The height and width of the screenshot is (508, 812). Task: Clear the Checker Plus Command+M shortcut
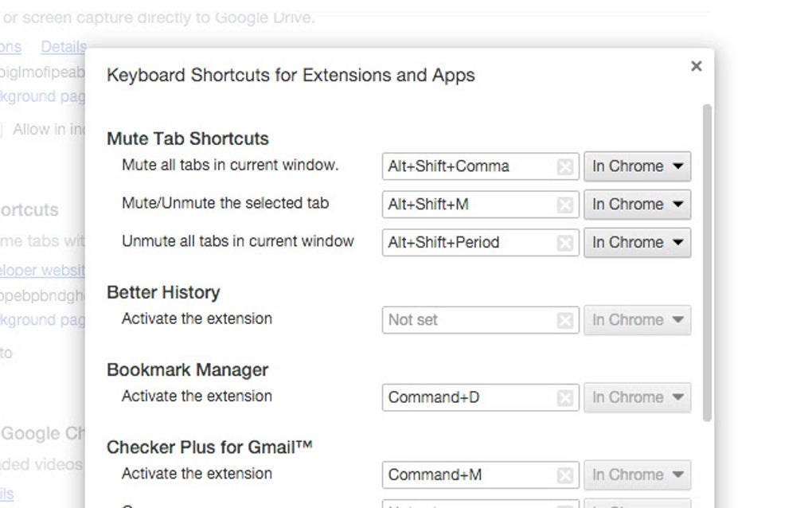[565, 474]
